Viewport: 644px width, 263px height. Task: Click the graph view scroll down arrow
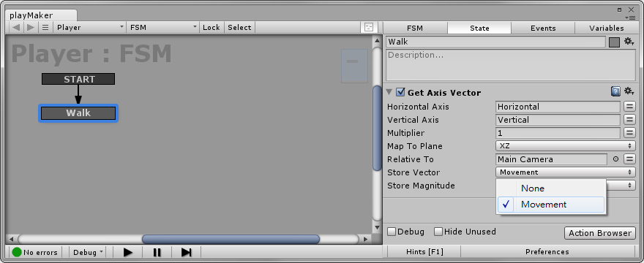pos(377,227)
